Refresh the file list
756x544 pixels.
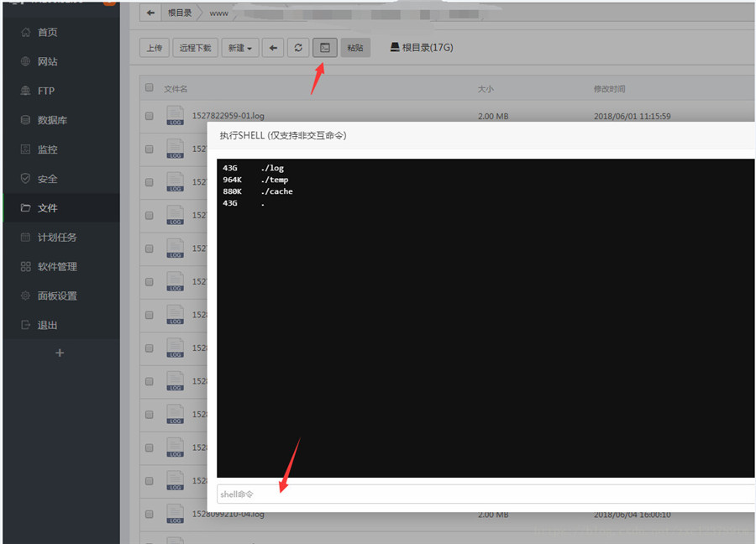pyautogui.click(x=298, y=48)
